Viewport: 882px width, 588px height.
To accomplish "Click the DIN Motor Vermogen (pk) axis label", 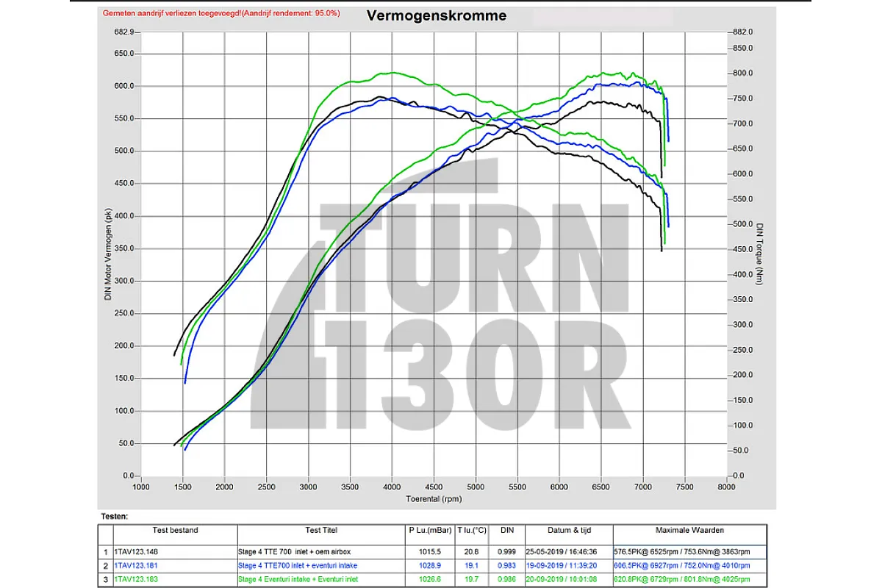I will click(x=107, y=254).
